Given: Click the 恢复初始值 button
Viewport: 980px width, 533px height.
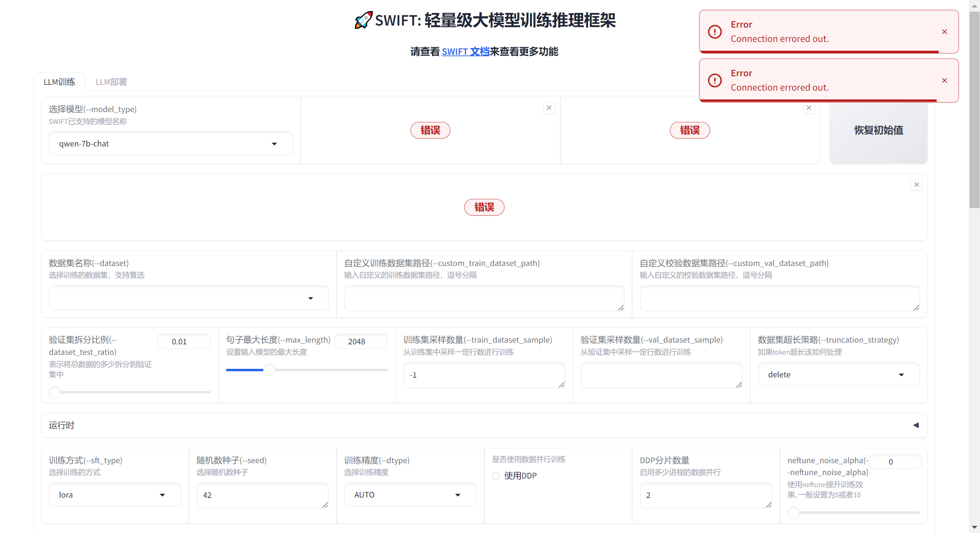Looking at the screenshot, I should 879,130.
